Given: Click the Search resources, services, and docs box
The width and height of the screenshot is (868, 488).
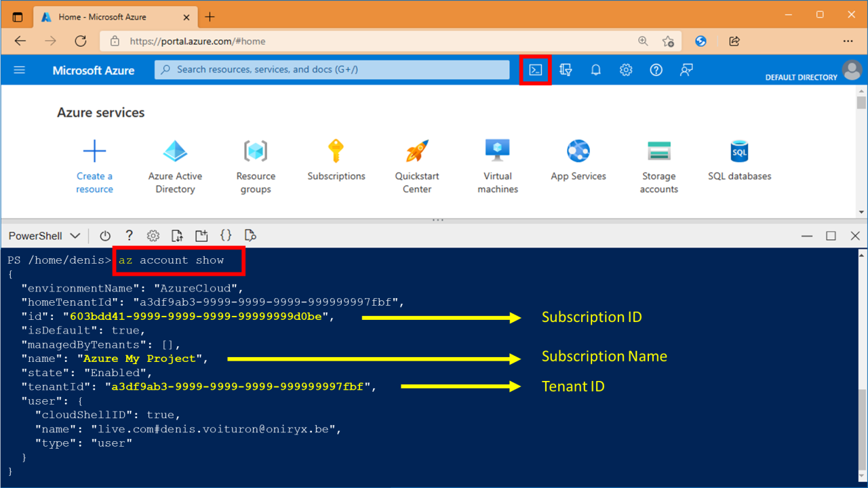Looking at the screenshot, I should coord(332,70).
